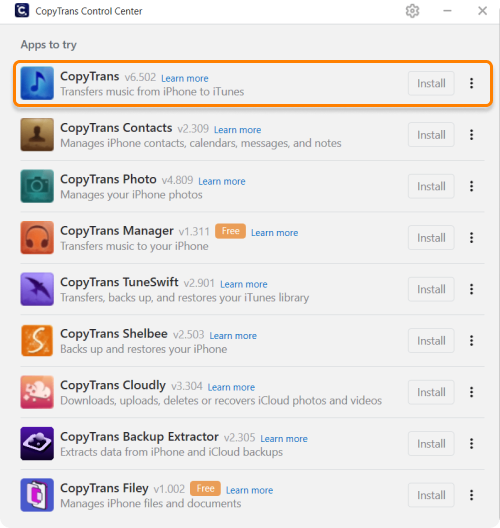
Task: Click the 'CopyTrans Shelbee' app name
Action: [114, 334]
